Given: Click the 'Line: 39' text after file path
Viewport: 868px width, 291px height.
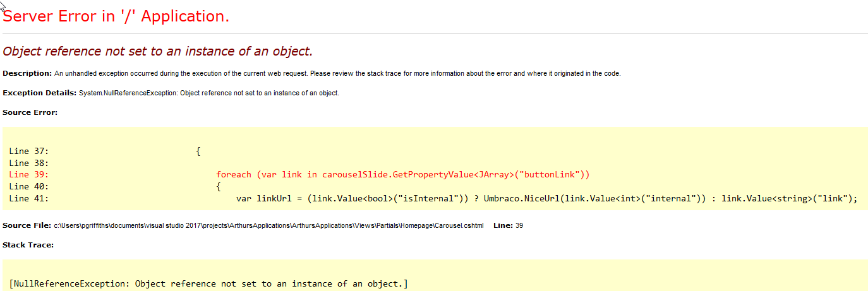Looking at the screenshot, I should point(508,225).
